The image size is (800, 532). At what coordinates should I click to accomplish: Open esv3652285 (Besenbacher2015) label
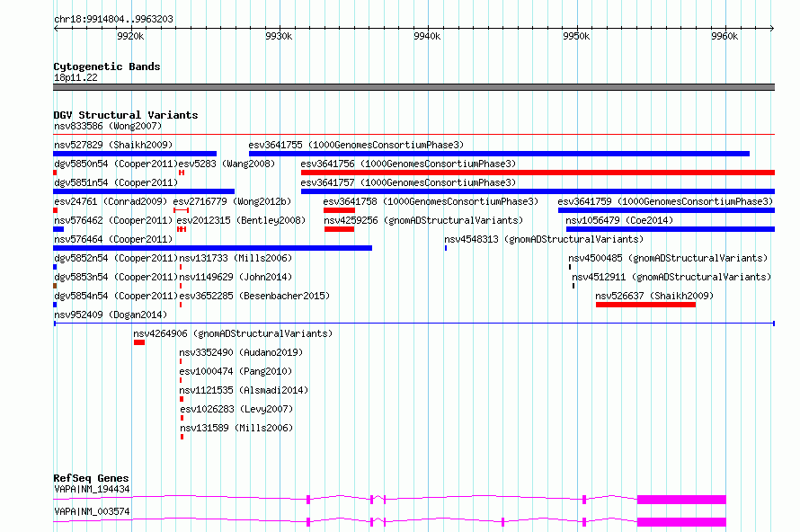[254, 296]
